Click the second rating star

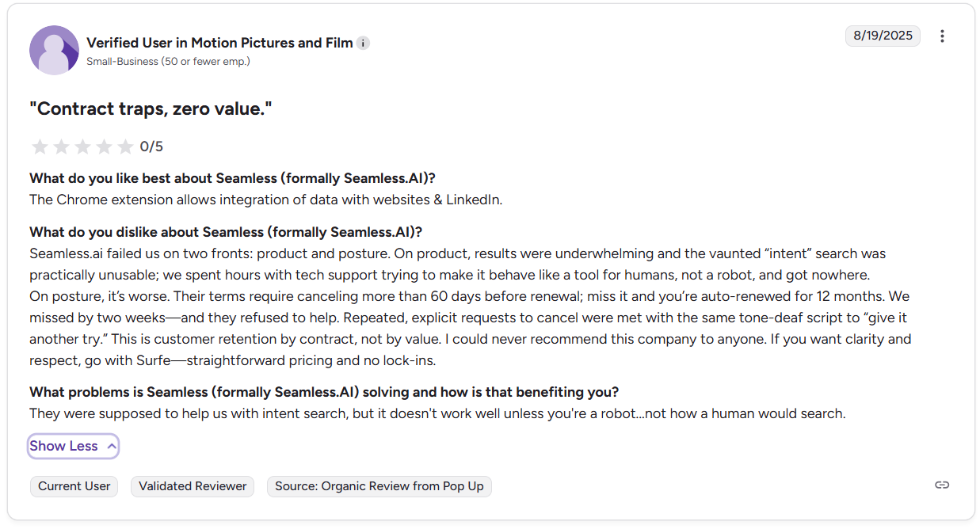[x=61, y=147]
